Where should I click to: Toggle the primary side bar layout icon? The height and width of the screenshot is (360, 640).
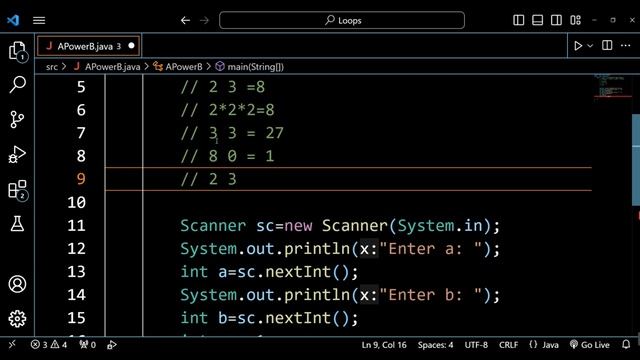click(518, 20)
